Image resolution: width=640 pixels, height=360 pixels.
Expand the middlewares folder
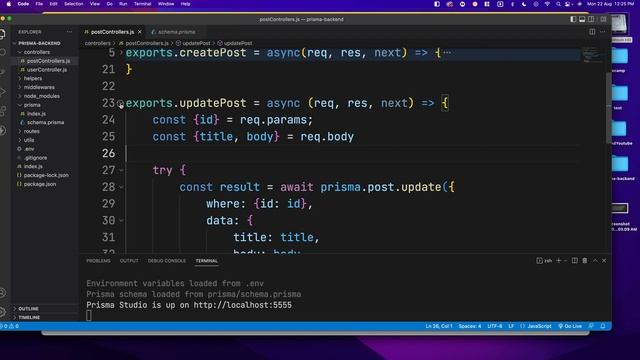[39, 87]
